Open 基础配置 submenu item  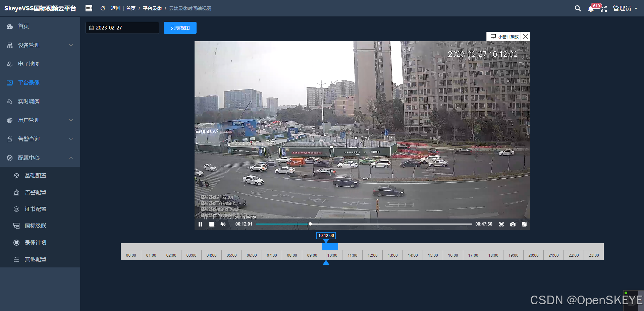click(40, 175)
